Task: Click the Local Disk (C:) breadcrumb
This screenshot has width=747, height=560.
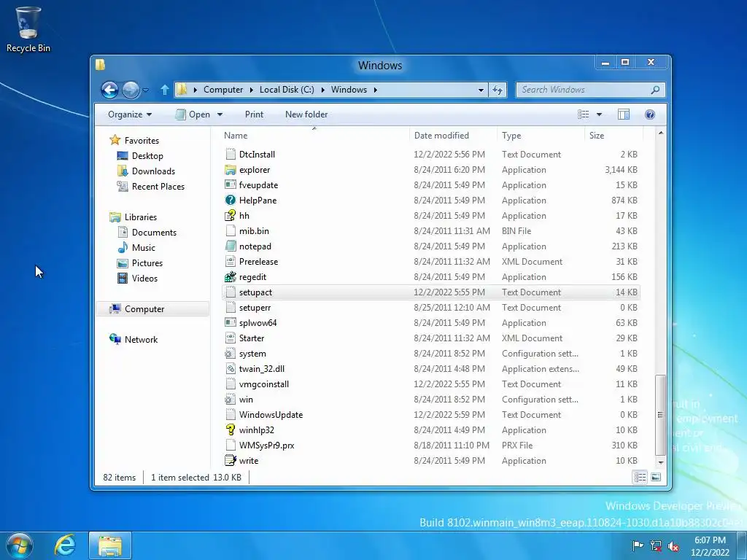Action: [287, 90]
